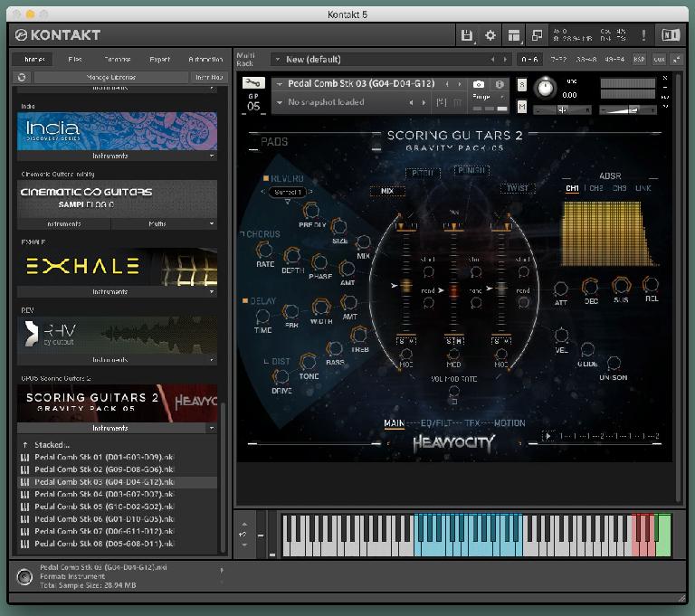Switch to the Expert browser tab
The height and width of the screenshot is (616, 695).
point(159,59)
